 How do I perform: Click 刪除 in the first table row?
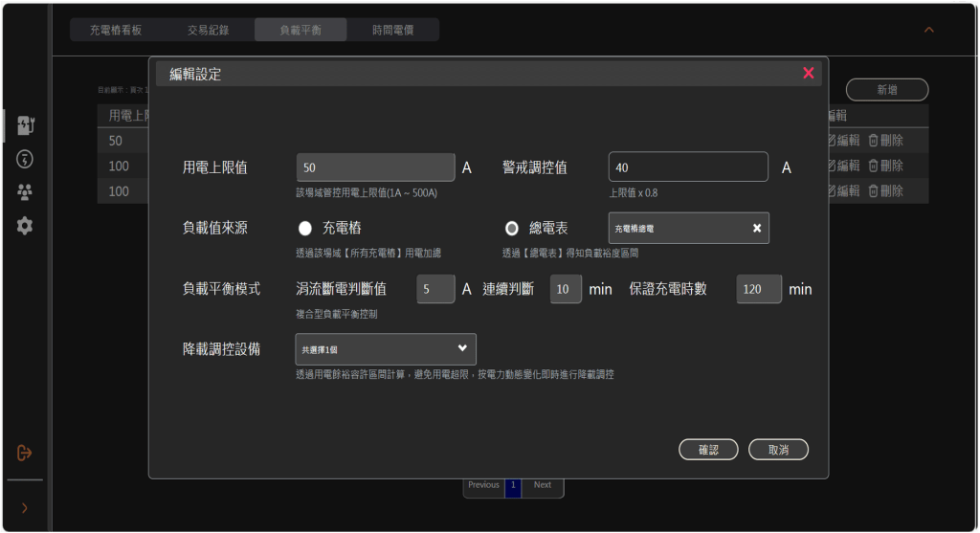(885, 141)
